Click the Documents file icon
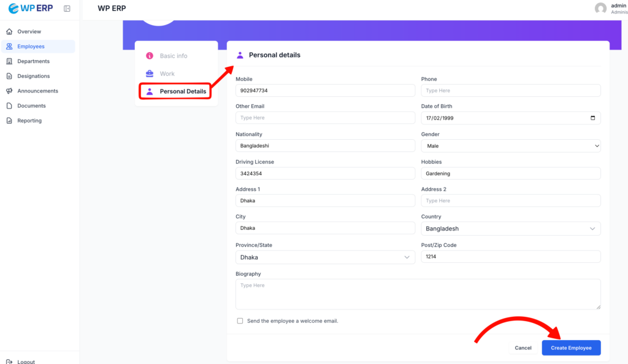This screenshot has height=364, width=628. [9, 106]
